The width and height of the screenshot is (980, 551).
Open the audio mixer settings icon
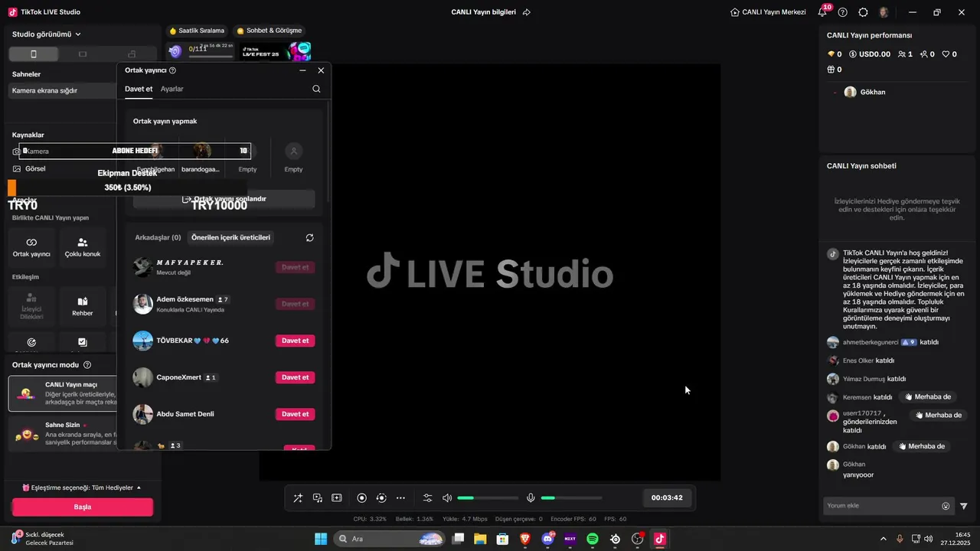click(x=428, y=498)
